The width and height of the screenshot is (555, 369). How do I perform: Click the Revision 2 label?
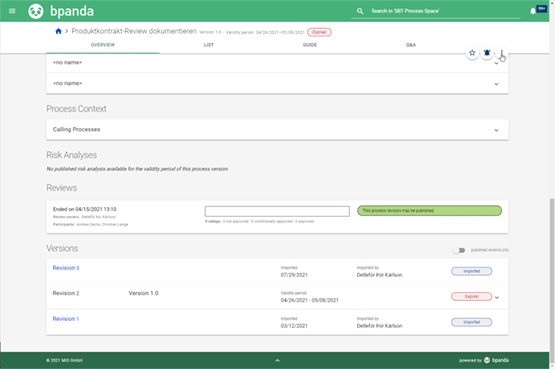pos(66,293)
